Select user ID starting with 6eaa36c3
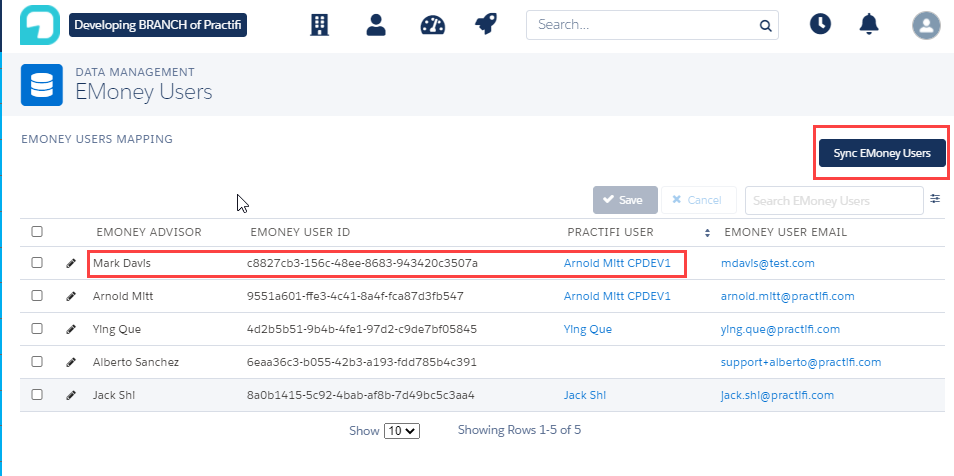Screen dimensions: 954x476 361,362
